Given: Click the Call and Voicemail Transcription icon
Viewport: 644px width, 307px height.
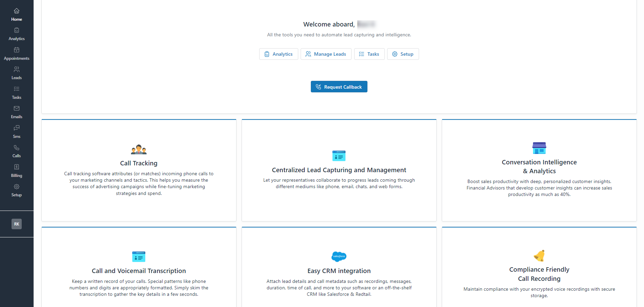Looking at the screenshot, I should click(139, 257).
